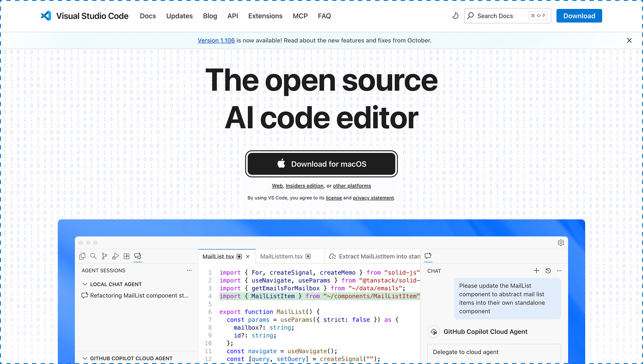Open the Blog navigation link
Viewport: 643px width, 364px height.
point(210,16)
